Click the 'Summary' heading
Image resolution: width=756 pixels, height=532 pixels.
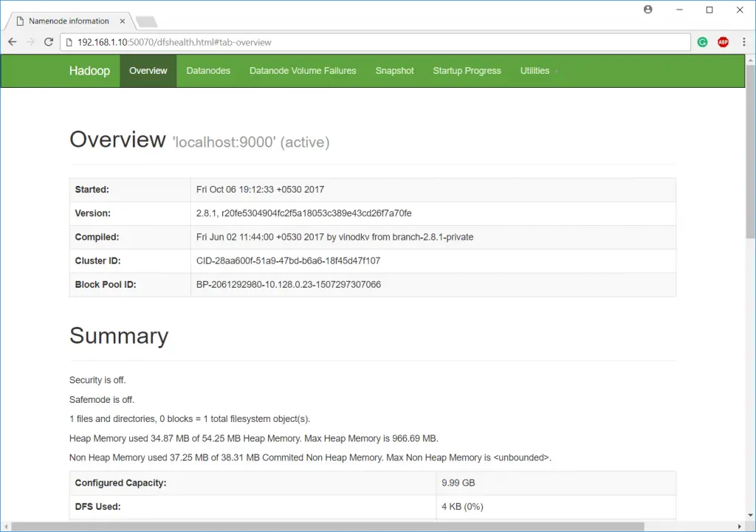pyautogui.click(x=119, y=336)
